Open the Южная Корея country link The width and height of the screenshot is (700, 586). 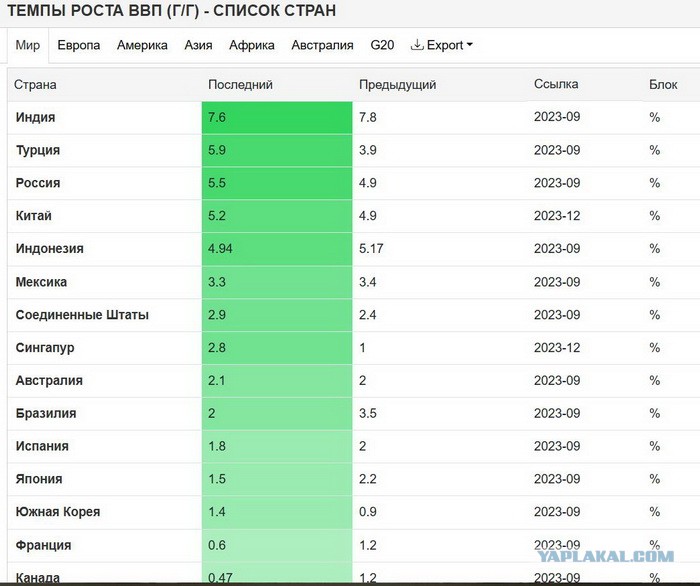click(58, 511)
